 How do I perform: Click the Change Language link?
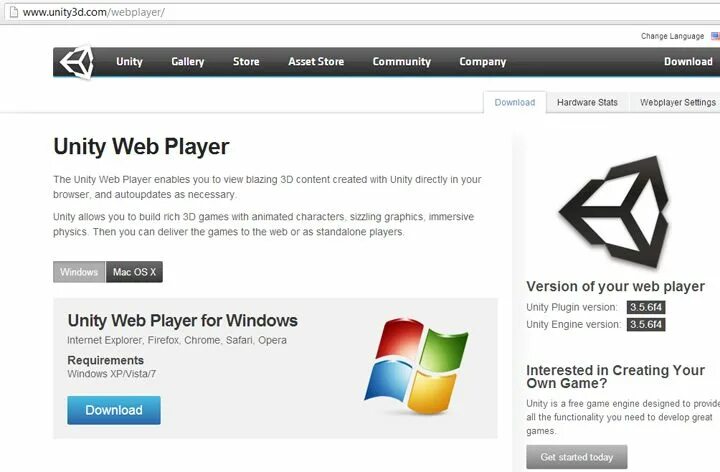click(672, 36)
